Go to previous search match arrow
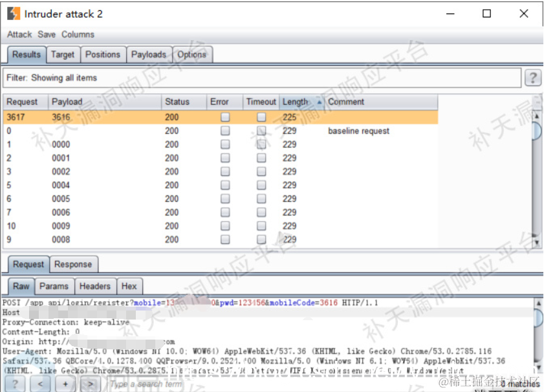This screenshot has width=544, height=392. pos(40,384)
